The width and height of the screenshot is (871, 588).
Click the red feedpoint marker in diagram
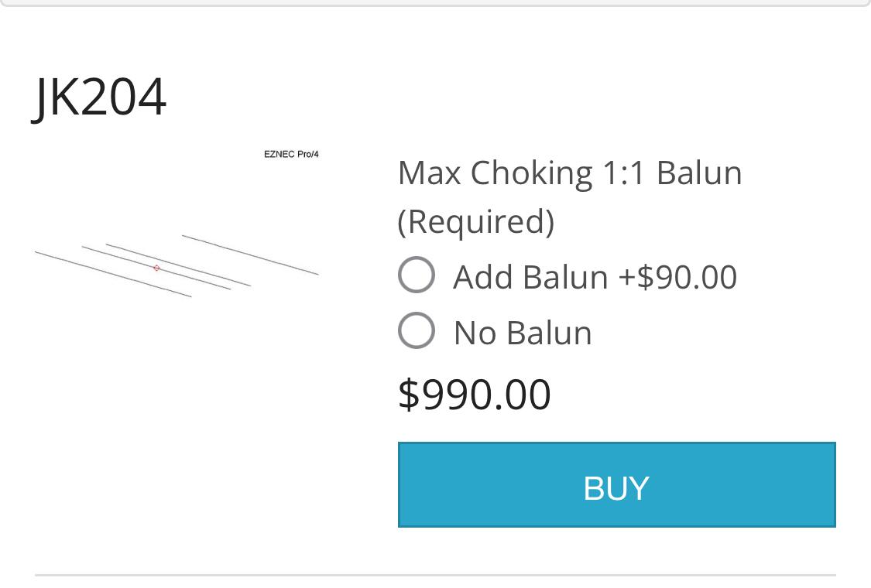click(x=156, y=268)
